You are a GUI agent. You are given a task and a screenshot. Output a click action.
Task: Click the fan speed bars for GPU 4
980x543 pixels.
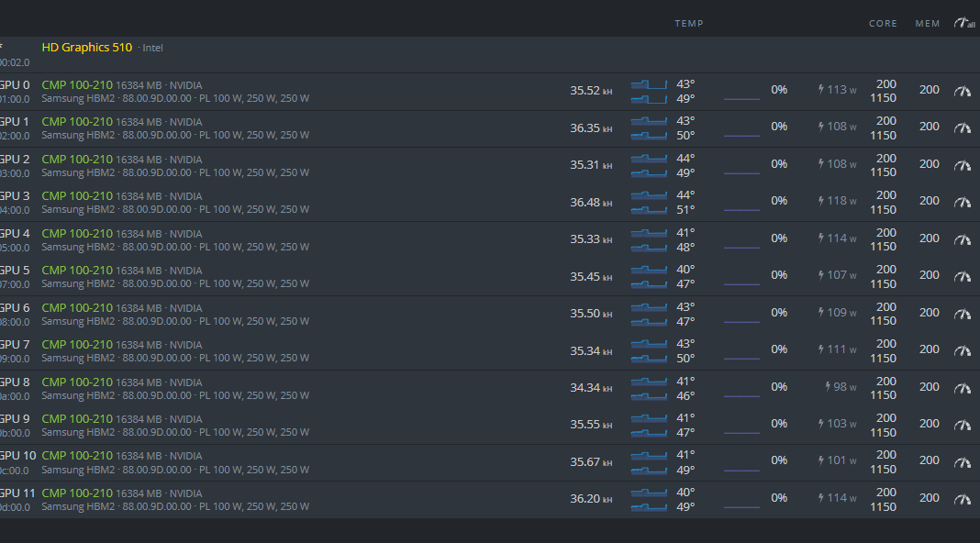point(649,239)
